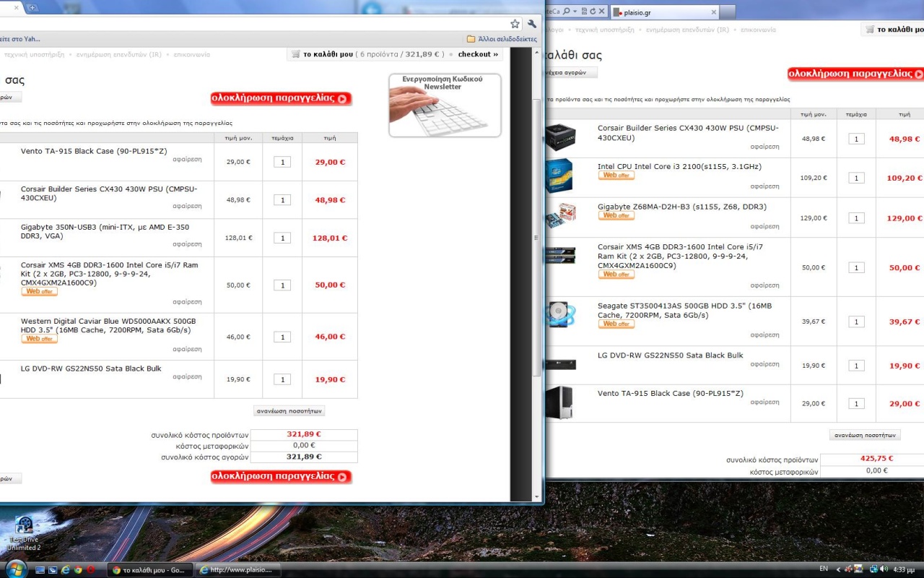Viewport: 924px width, 578px height.
Task: Click bottom ολοκλήρωση παραγγελίας button in Chrome
Action: [x=281, y=477]
